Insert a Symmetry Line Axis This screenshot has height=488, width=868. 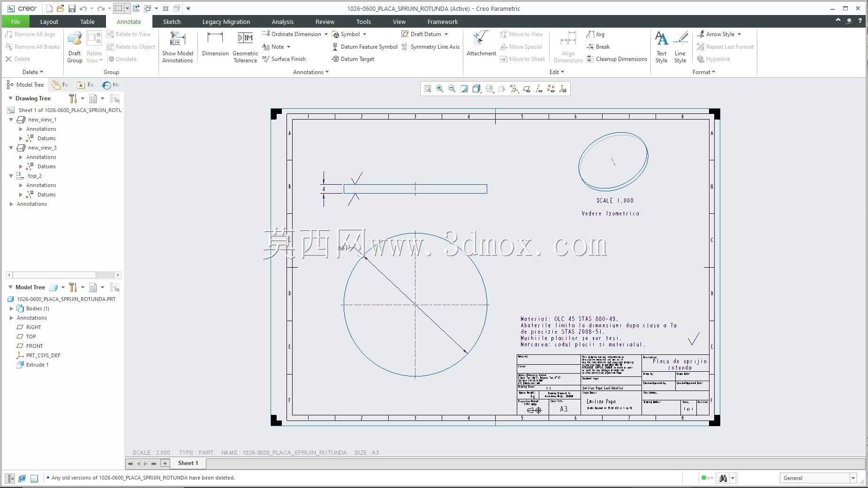point(430,47)
